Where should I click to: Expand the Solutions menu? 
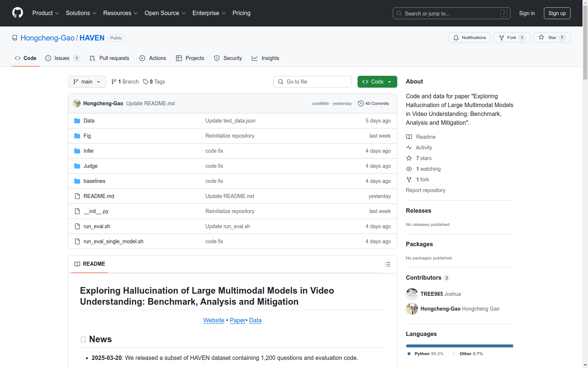(x=81, y=13)
